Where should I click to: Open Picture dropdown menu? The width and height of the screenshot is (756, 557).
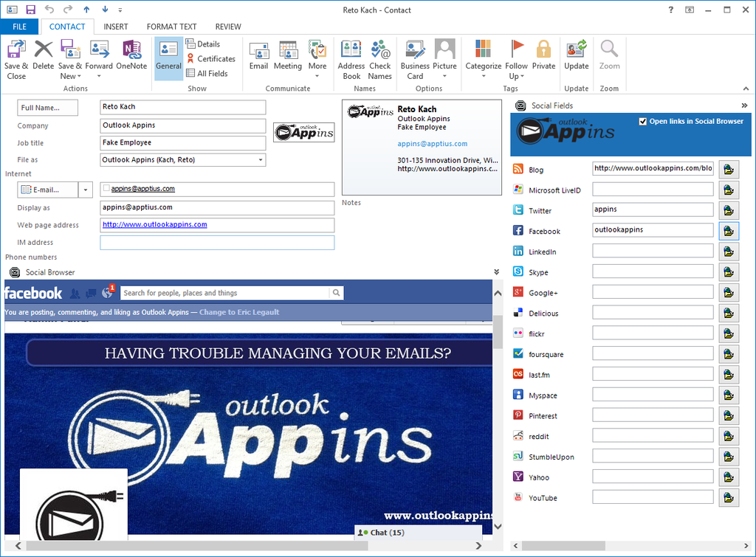pos(444,76)
